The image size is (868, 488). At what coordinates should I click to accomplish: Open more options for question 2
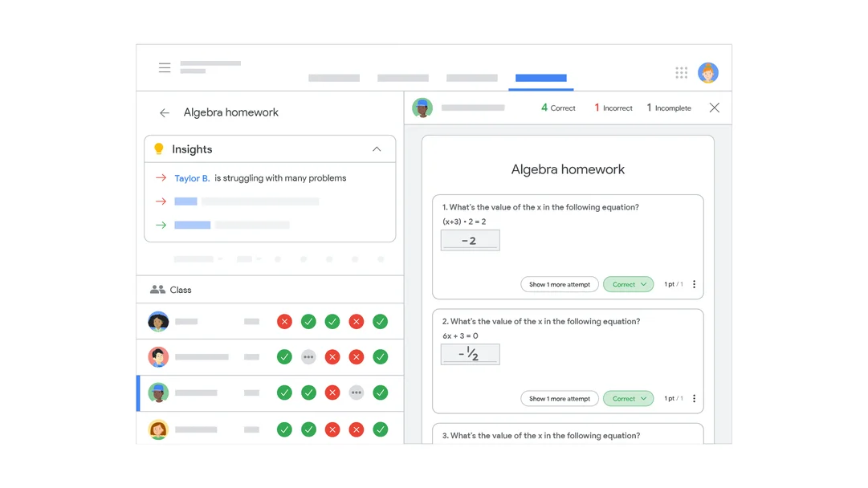coord(694,398)
